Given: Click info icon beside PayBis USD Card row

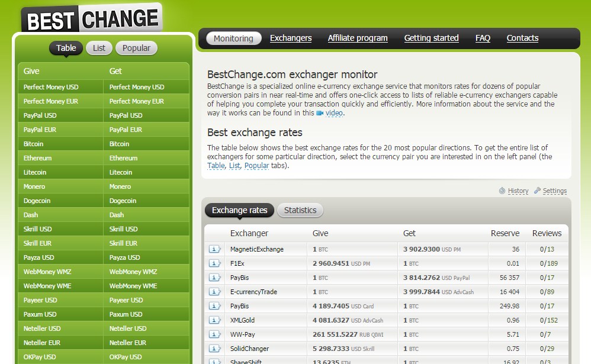Looking at the screenshot, I should tap(214, 306).
